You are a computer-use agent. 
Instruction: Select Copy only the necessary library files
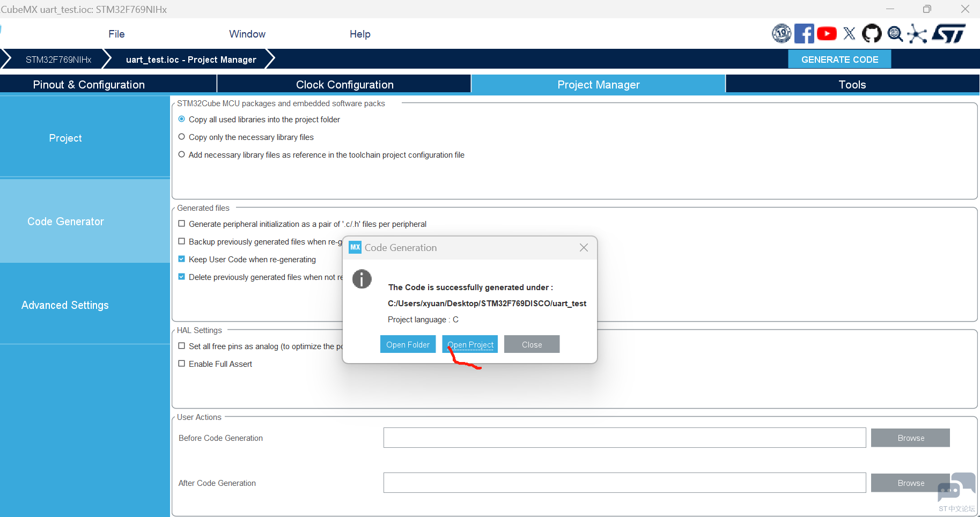[x=182, y=137]
